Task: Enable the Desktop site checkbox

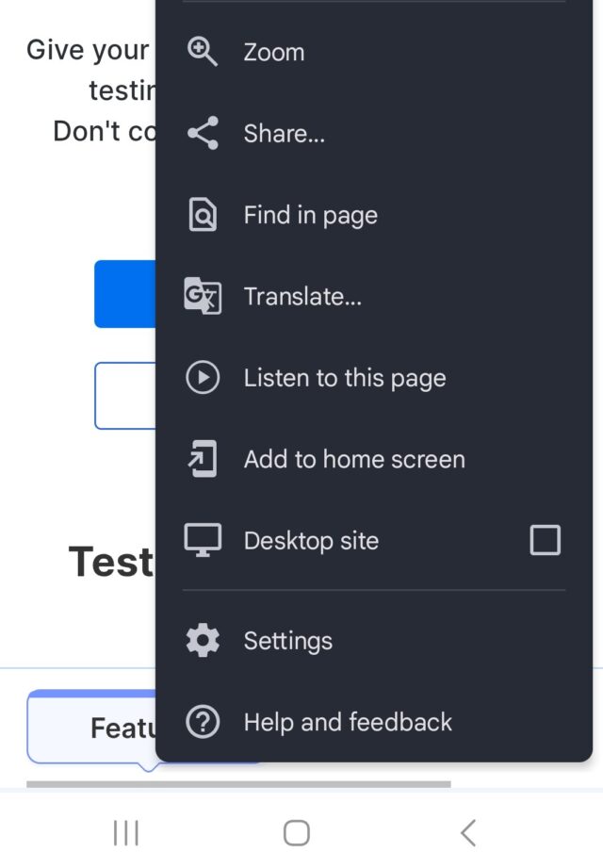Action: click(545, 540)
